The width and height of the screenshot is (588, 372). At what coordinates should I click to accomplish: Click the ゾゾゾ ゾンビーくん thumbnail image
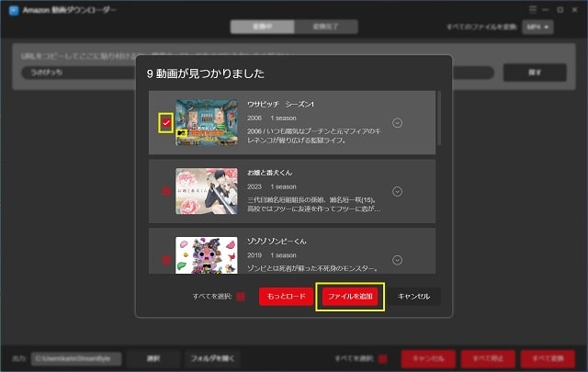click(x=207, y=255)
